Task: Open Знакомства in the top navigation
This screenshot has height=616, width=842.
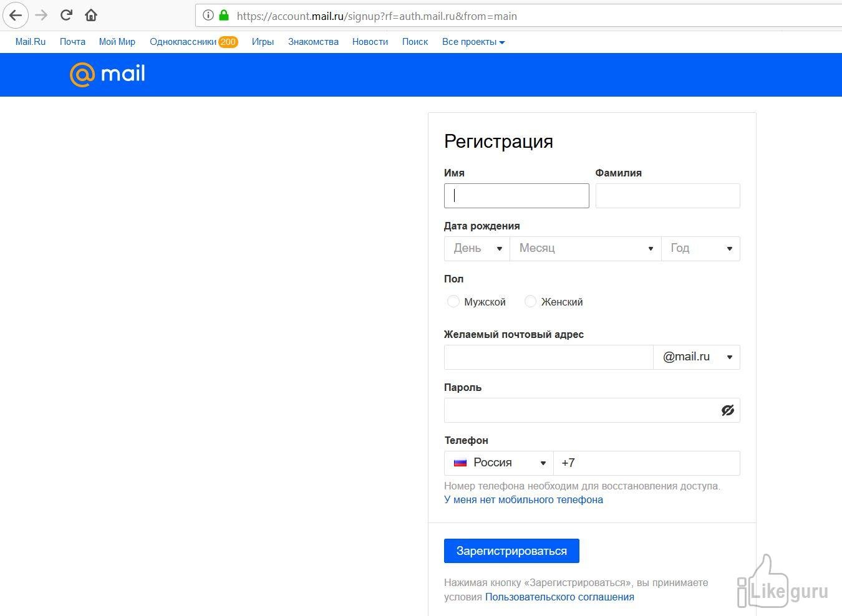Action: click(313, 42)
